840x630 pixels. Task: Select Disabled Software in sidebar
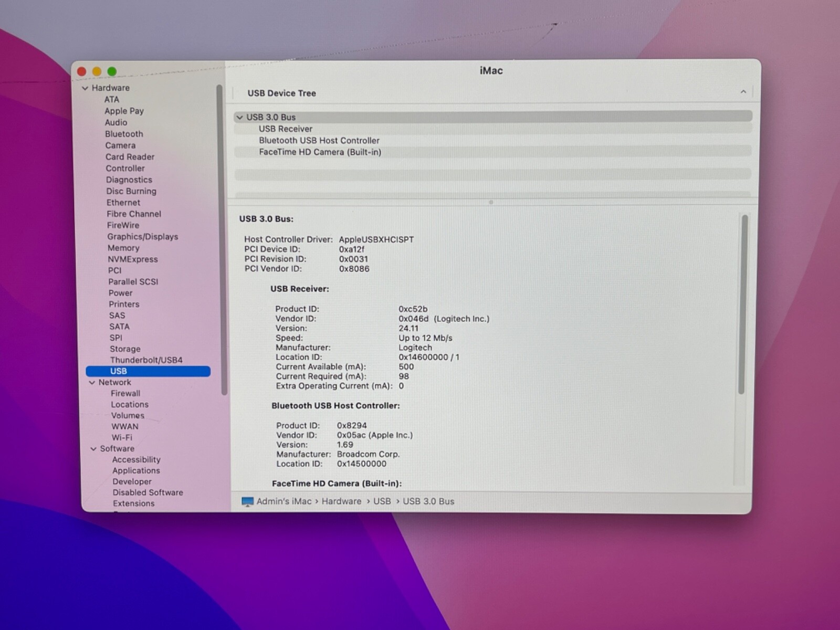[x=148, y=492]
